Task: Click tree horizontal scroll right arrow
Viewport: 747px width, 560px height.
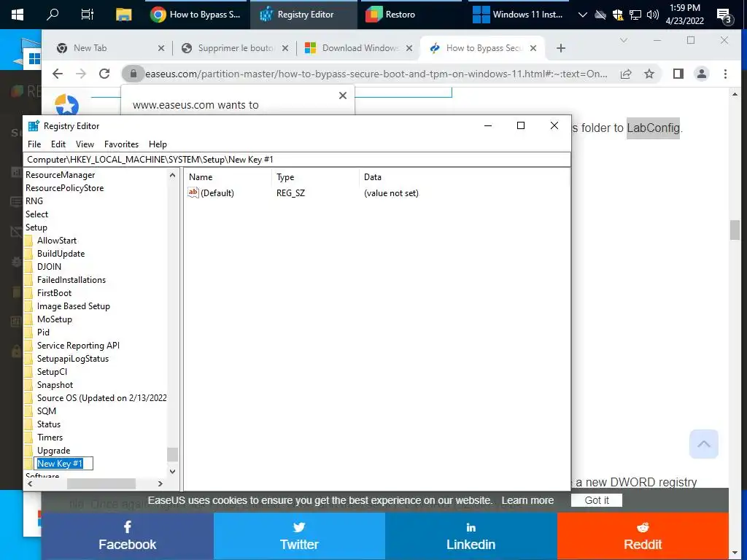Action: [160, 484]
